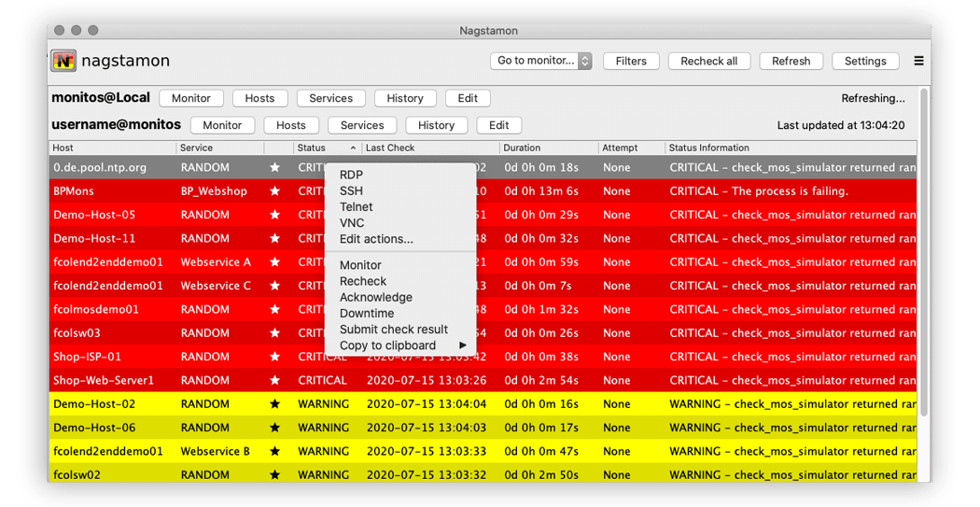This screenshot has height=507, width=980.
Task: Click the 'monitos@Local' server name
Action: [x=101, y=97]
